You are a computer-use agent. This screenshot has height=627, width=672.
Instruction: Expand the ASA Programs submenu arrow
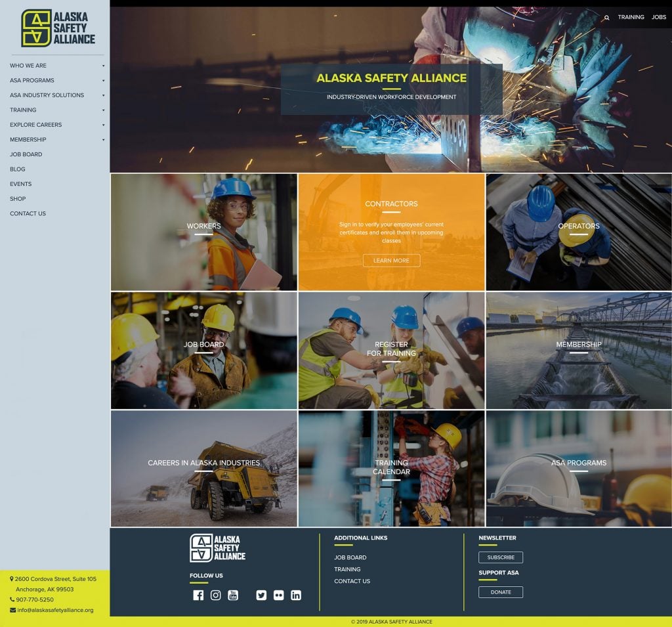[103, 81]
